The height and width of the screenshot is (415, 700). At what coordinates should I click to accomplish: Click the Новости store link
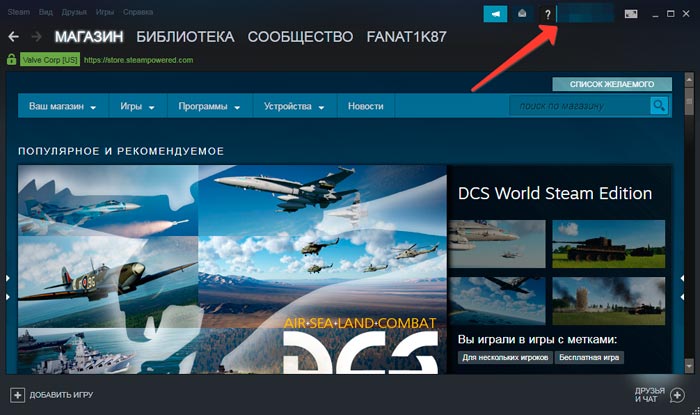(365, 106)
